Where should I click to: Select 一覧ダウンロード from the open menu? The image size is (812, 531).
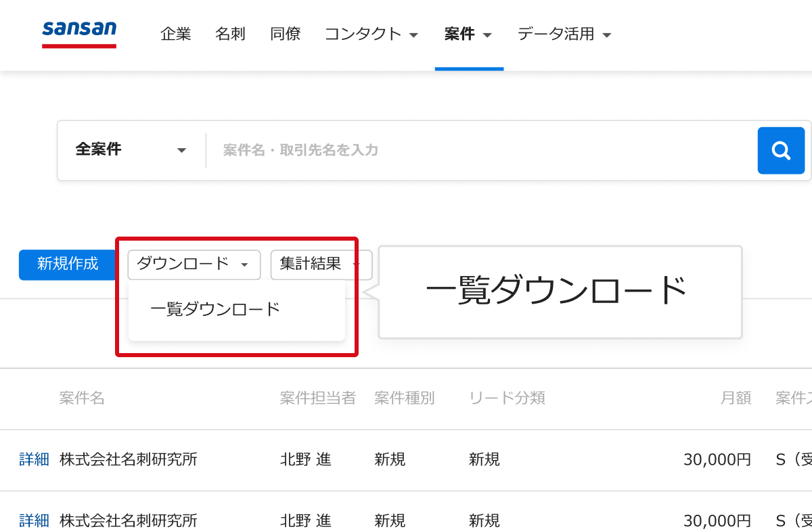[215, 309]
